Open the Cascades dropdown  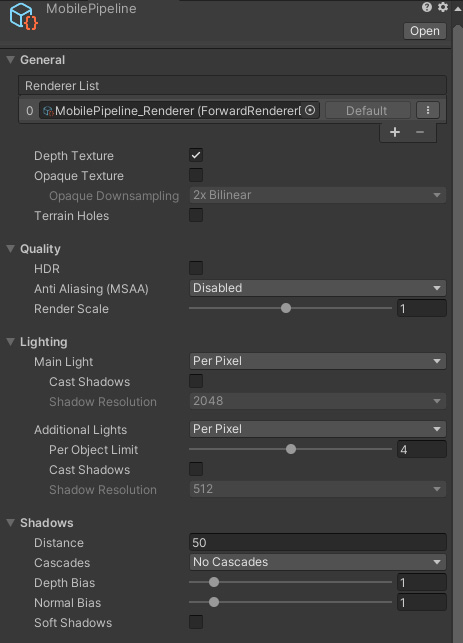point(317,562)
